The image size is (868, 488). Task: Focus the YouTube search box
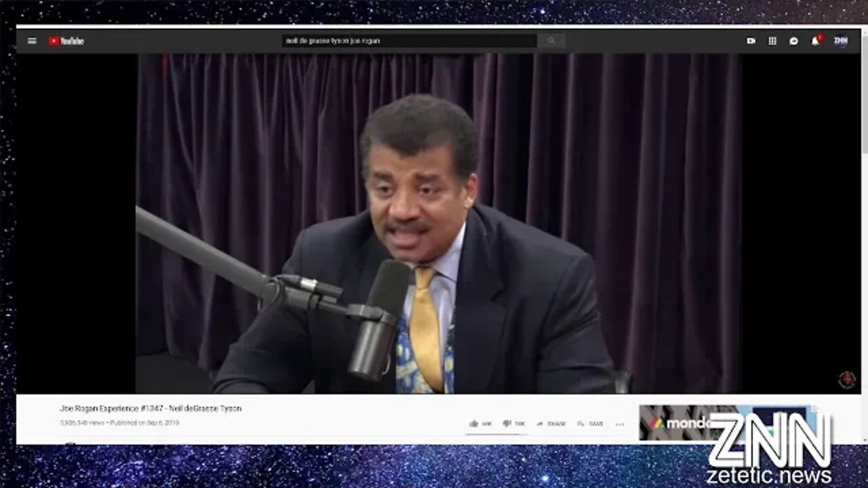pos(410,41)
